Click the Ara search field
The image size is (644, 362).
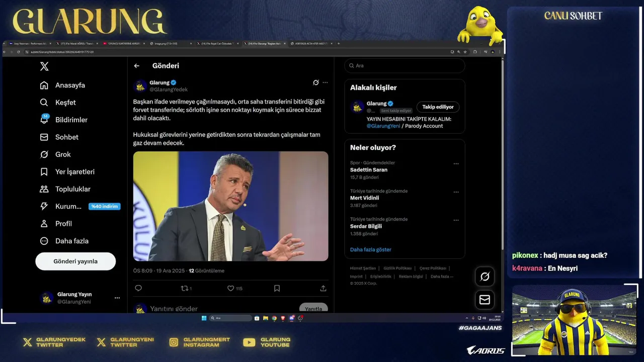coord(405,66)
